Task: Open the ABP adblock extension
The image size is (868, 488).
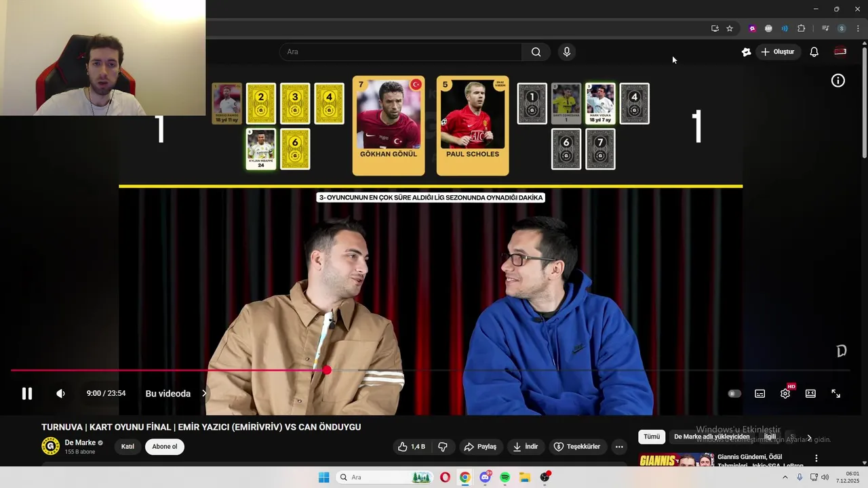Action: [768, 28]
